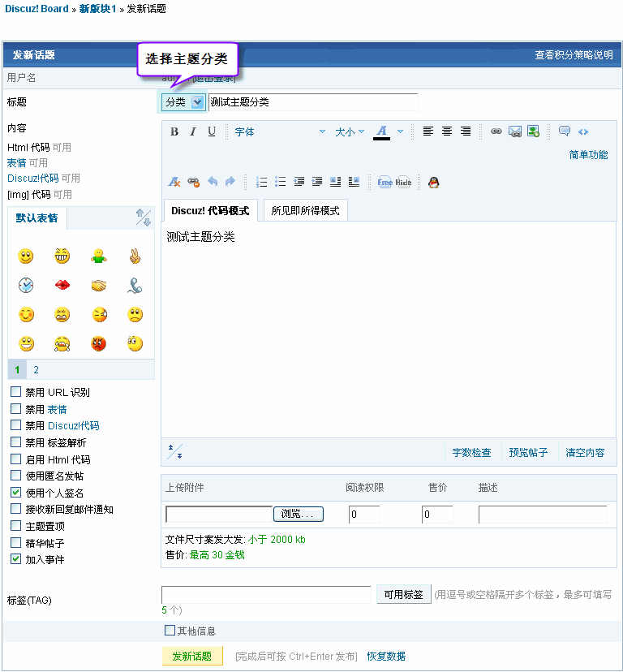Apply underline formatting
Screen dimensions: 623x672
pos(212,131)
